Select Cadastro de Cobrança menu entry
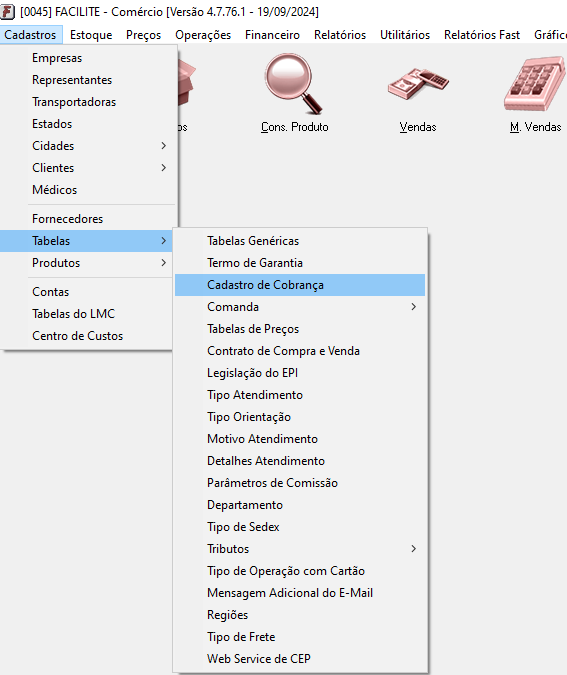The width and height of the screenshot is (567, 675). (300, 285)
